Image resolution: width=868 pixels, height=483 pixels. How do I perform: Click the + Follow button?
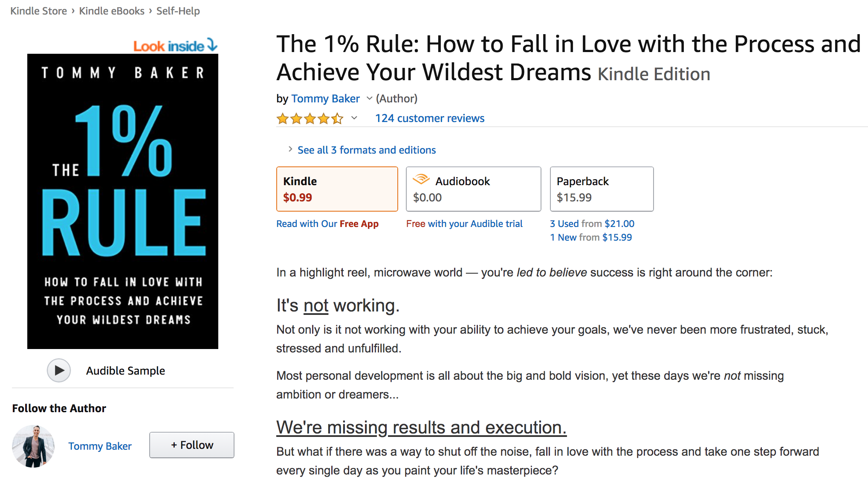192,445
